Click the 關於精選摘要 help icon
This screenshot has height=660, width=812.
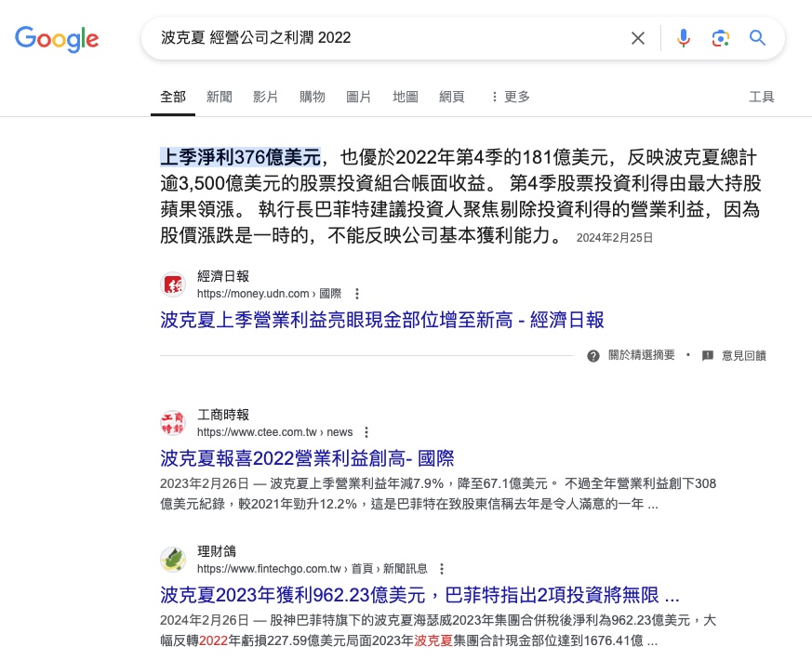click(593, 356)
